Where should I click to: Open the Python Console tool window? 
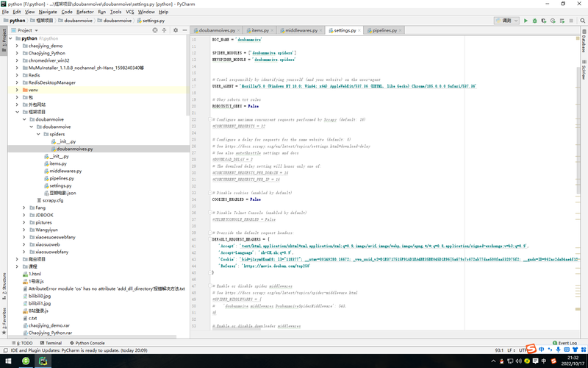87,343
